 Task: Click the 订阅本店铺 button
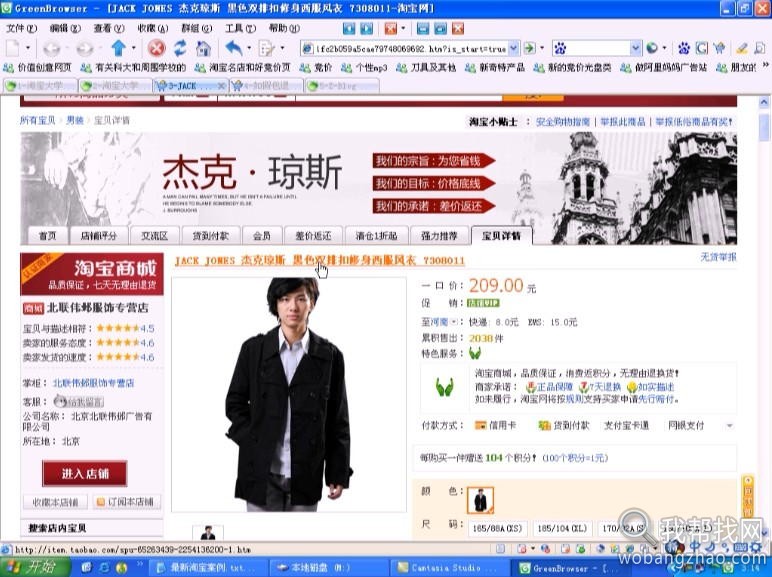[x=126, y=502]
